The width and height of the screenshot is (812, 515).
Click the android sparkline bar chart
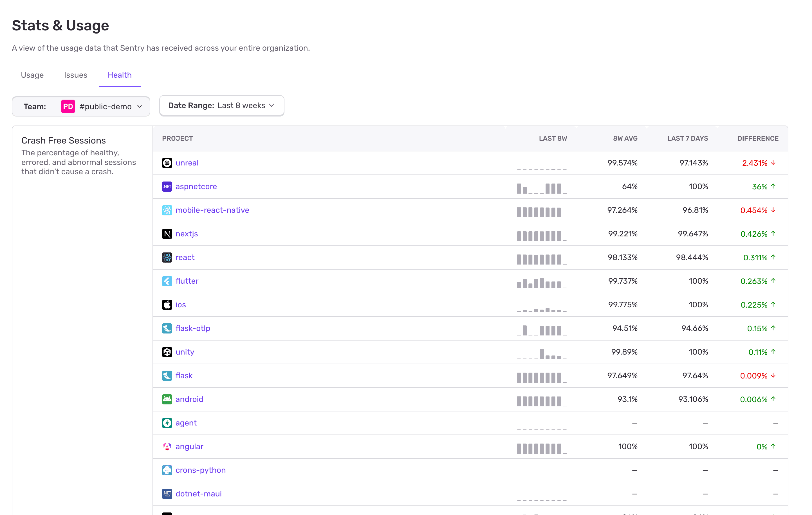[x=541, y=401]
